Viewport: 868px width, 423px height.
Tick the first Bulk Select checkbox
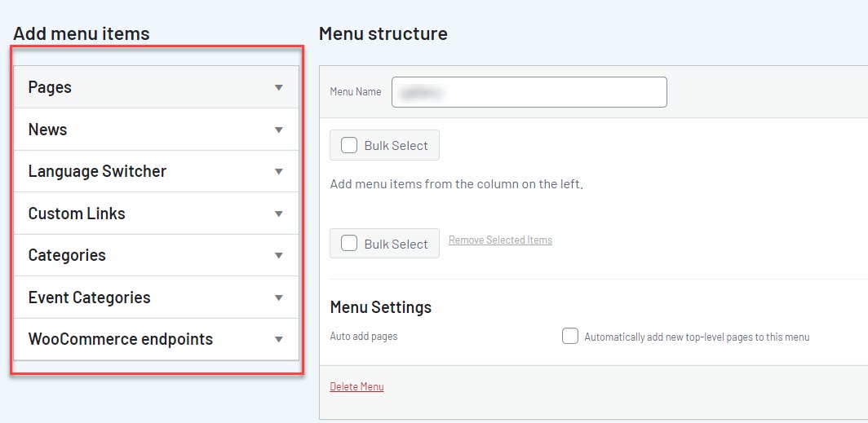coord(349,145)
